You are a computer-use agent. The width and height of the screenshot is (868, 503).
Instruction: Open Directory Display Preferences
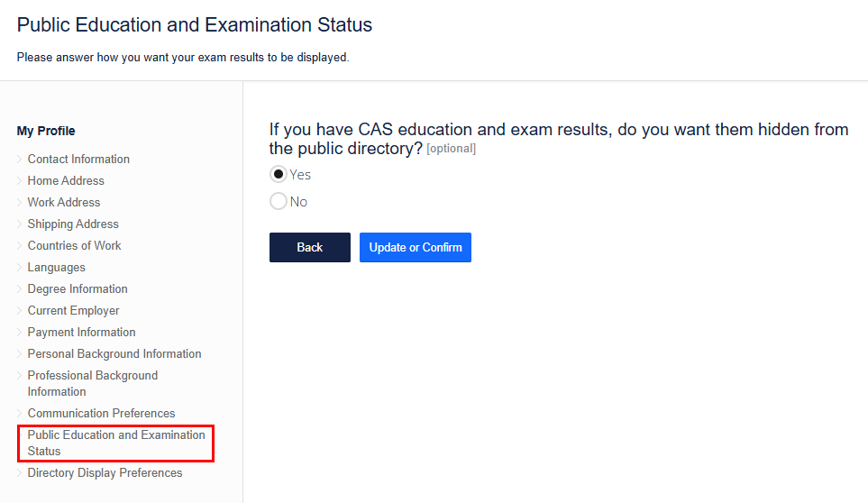[x=105, y=473]
